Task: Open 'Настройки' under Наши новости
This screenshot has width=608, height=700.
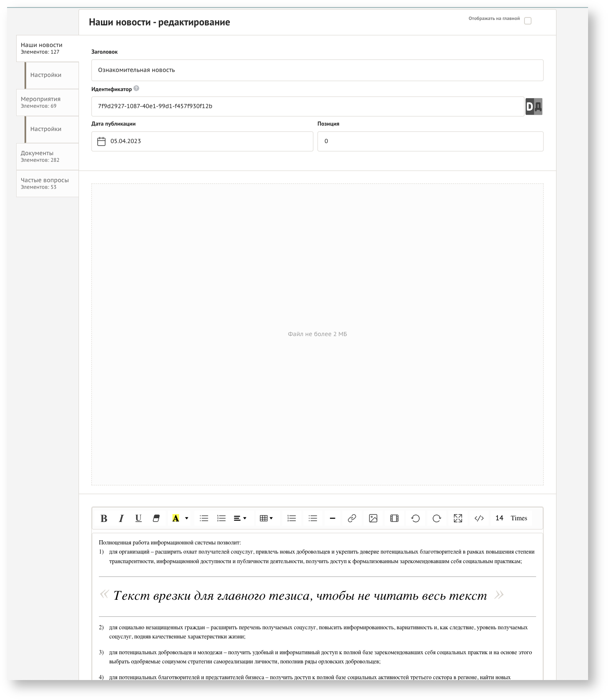Action: (46, 75)
